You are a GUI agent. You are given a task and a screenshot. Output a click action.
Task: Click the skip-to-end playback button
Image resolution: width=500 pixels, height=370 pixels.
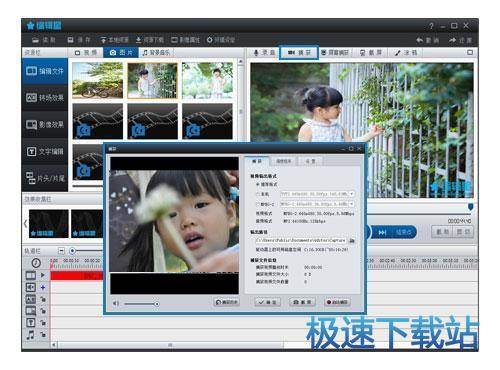383,232
